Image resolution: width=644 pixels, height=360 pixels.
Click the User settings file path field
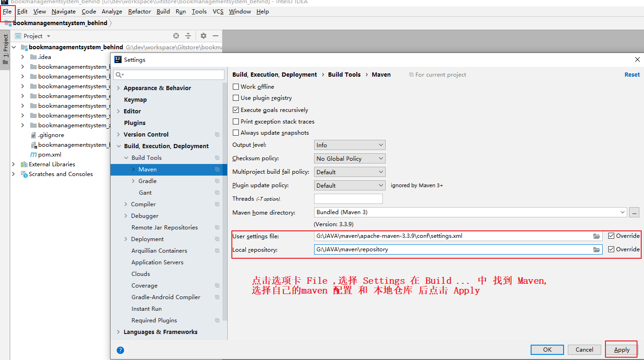pyautogui.click(x=458, y=236)
